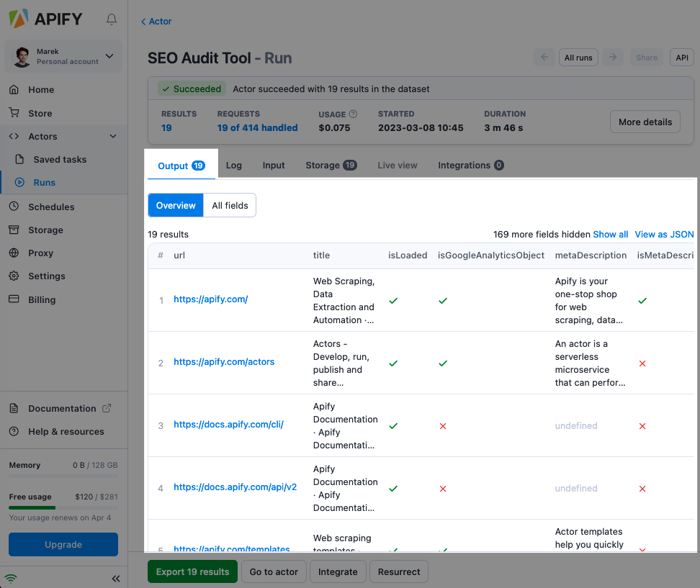Switch to All fields view
This screenshot has width=700, height=588.
pos(230,205)
